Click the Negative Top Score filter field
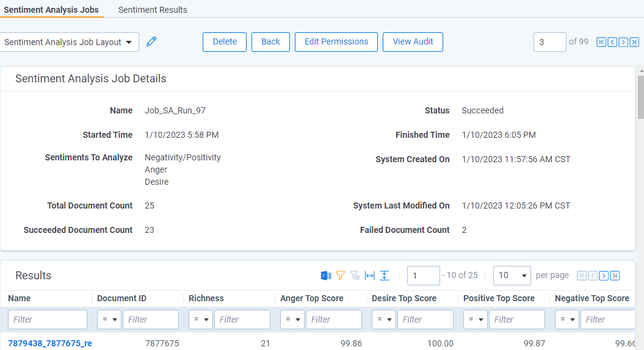Image resolution: width=644 pixels, height=350 pixels. [x=608, y=320]
